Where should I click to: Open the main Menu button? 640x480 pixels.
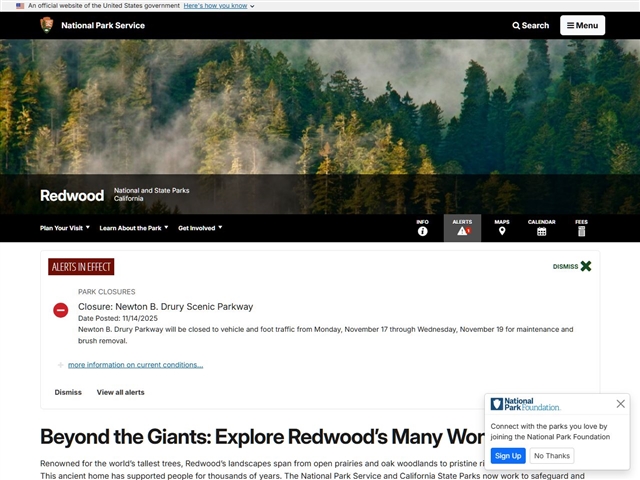(582, 25)
